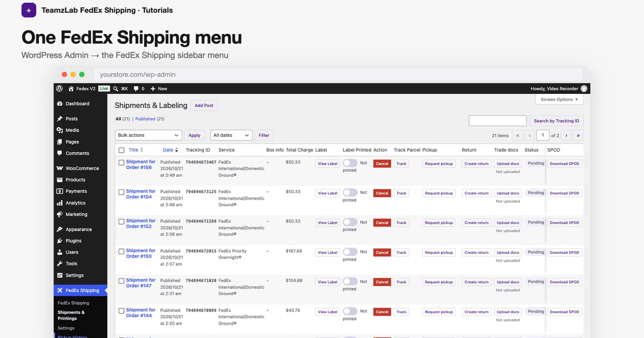
Task: Click the home icon beside Fedex V2
Action: (71, 89)
